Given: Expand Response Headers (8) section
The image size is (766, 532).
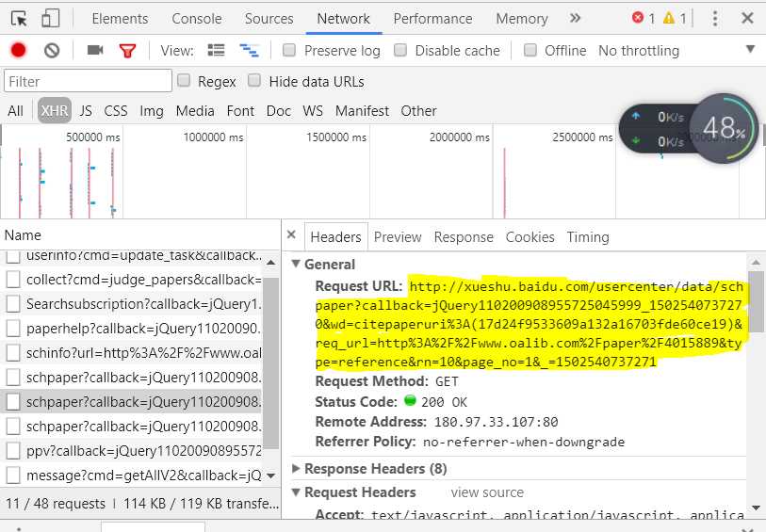Looking at the screenshot, I should pyautogui.click(x=296, y=469).
